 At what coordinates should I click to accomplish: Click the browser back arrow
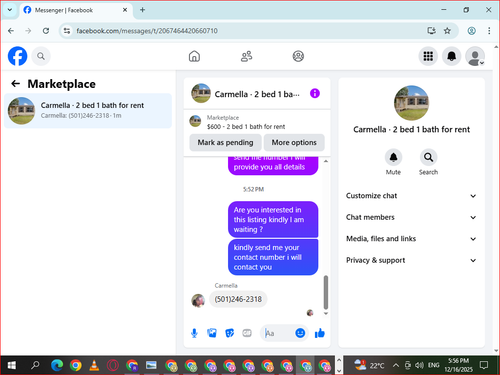click(x=11, y=31)
